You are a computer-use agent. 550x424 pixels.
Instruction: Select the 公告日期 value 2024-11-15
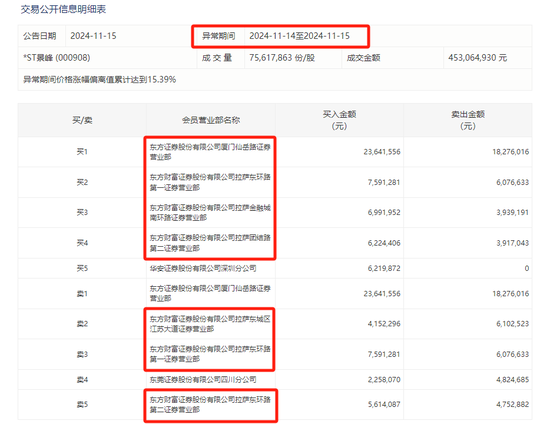(x=93, y=36)
